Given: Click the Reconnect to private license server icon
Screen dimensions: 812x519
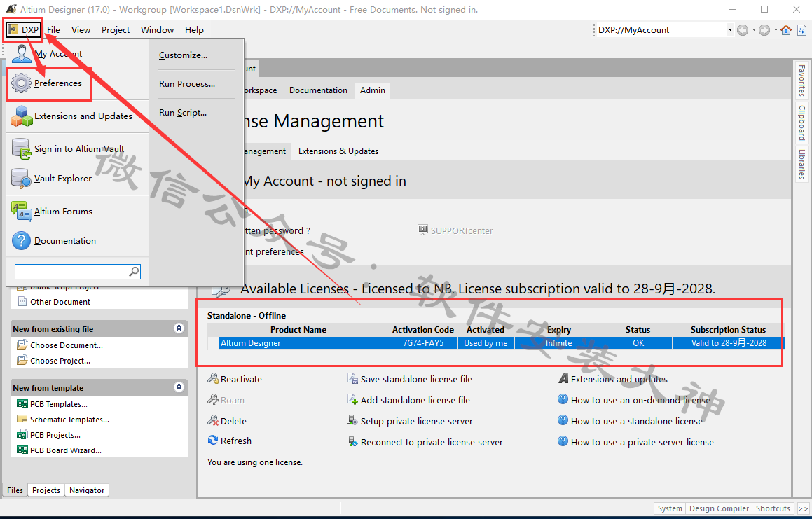Looking at the screenshot, I should pyautogui.click(x=352, y=441).
